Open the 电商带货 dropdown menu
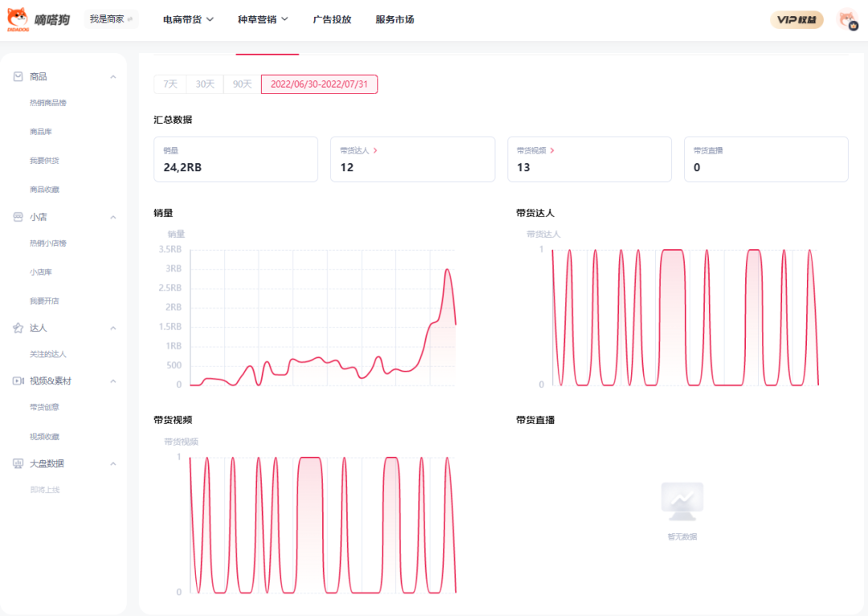 point(188,19)
